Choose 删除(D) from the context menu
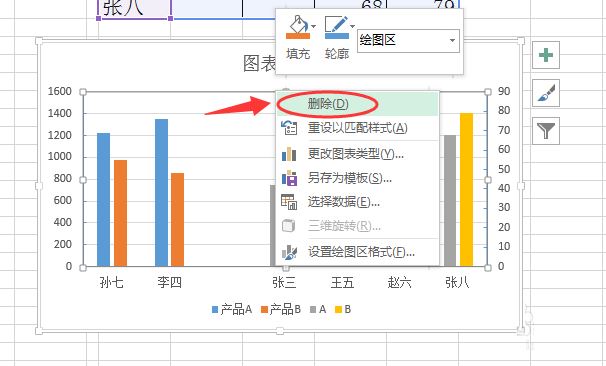The width and height of the screenshot is (606, 366). point(357,104)
